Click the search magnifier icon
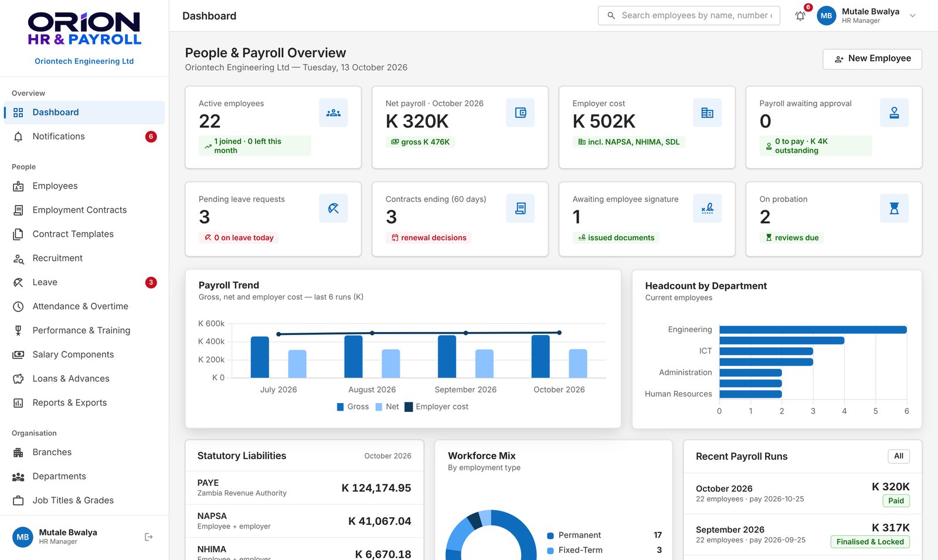This screenshot has height=560, width=938. click(x=611, y=16)
